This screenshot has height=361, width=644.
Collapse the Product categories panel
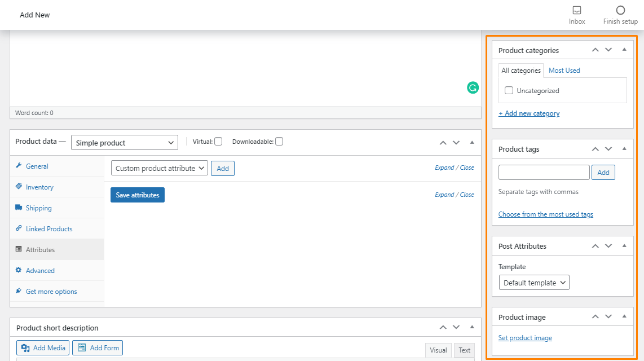tap(624, 50)
